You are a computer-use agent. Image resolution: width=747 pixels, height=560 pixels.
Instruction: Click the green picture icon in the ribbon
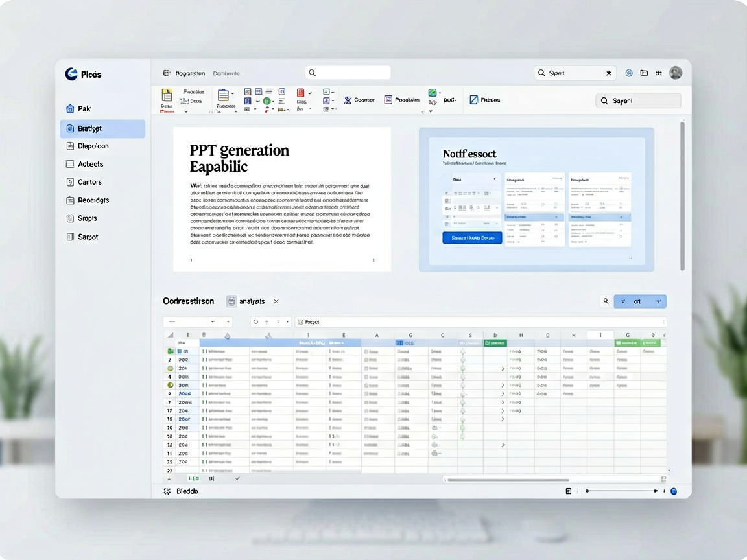(x=433, y=93)
